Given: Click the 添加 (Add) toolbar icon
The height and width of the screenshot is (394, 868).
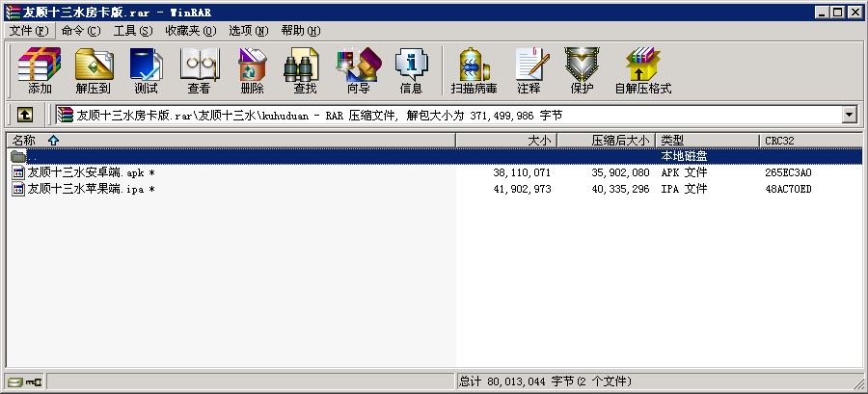Looking at the screenshot, I should (40, 71).
